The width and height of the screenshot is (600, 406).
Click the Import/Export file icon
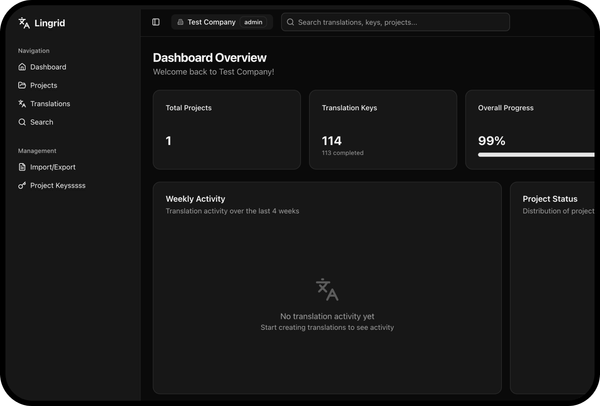point(23,167)
